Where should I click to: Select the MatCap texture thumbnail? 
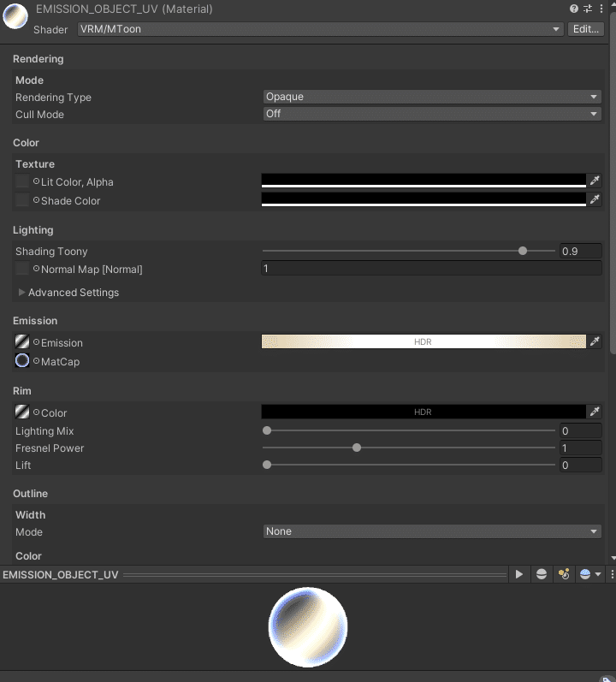tap(22, 360)
